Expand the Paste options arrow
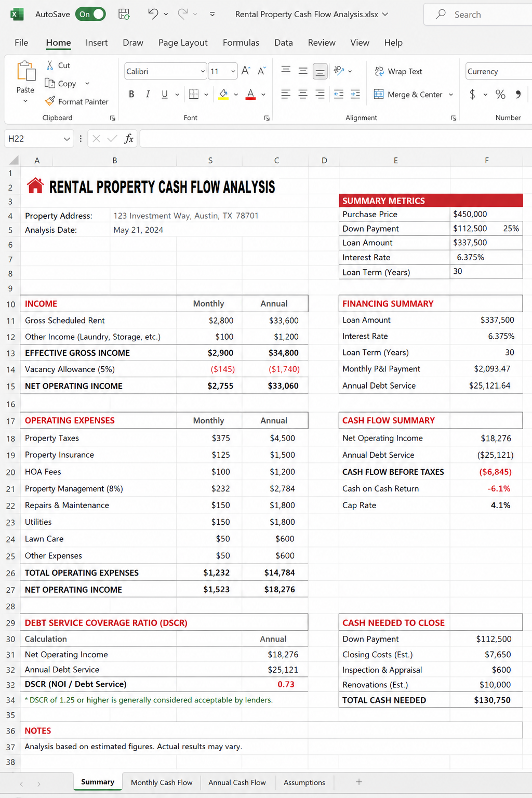 click(x=25, y=101)
